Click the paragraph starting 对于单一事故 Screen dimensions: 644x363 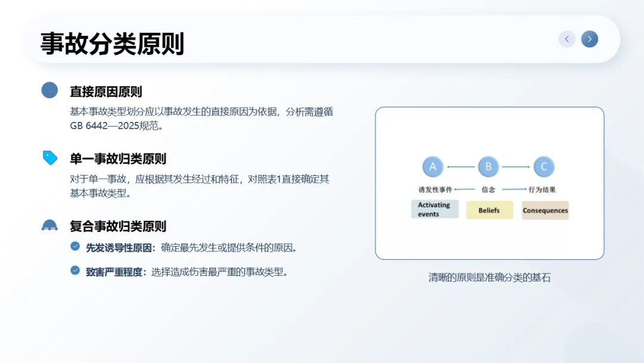click(200, 186)
